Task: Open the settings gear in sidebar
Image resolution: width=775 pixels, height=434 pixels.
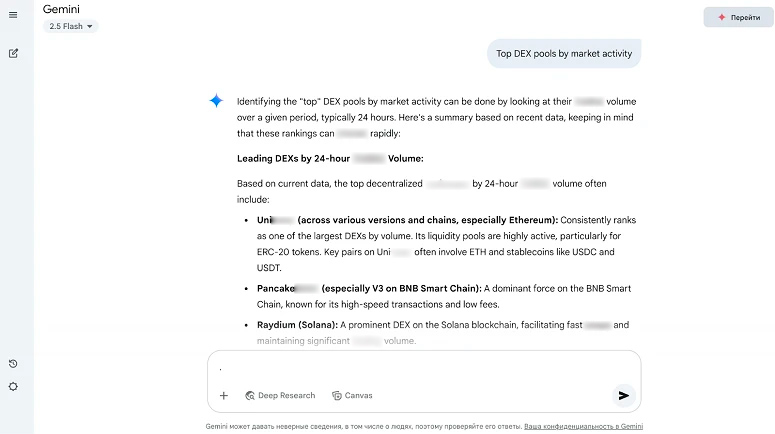Action: coord(13,387)
